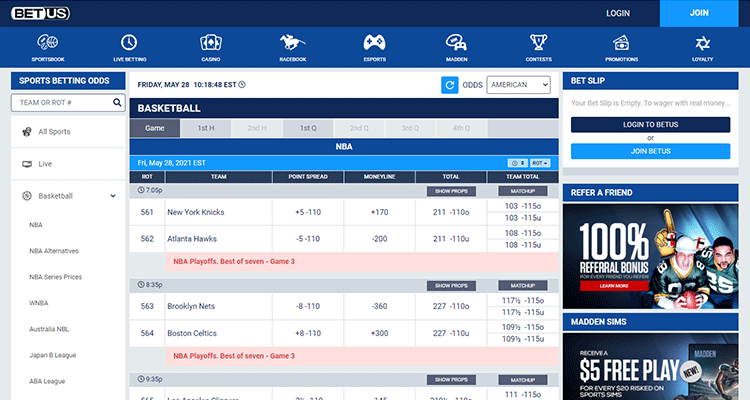This screenshot has height=400, width=750.
Task: Open Matchup for Knicks vs Hawks
Action: pyautogui.click(x=522, y=191)
